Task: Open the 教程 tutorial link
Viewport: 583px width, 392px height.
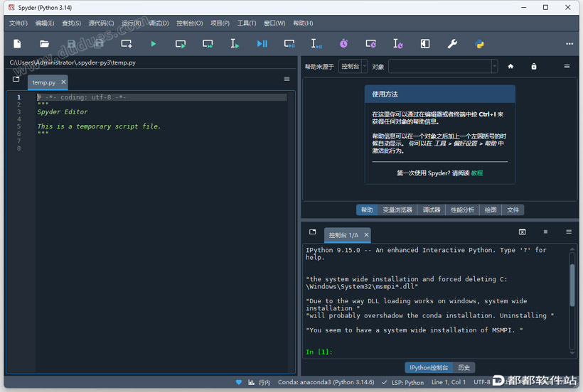Action: [476, 173]
